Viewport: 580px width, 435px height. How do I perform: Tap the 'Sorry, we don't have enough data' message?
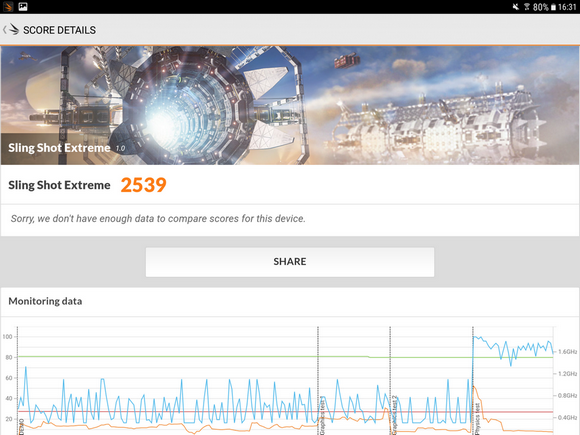coord(158,219)
